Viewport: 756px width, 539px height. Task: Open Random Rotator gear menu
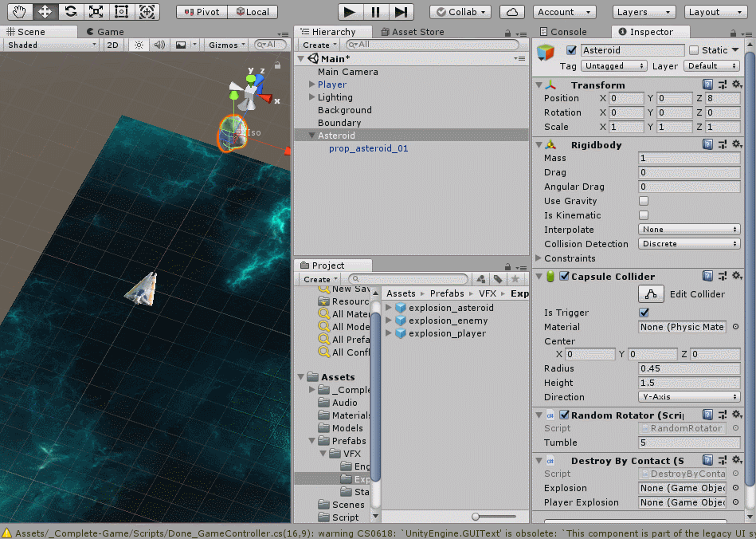(736, 414)
